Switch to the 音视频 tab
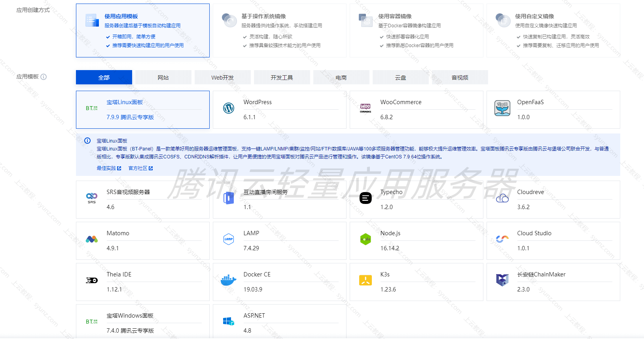Screen dimensions: 644x339 460,77
